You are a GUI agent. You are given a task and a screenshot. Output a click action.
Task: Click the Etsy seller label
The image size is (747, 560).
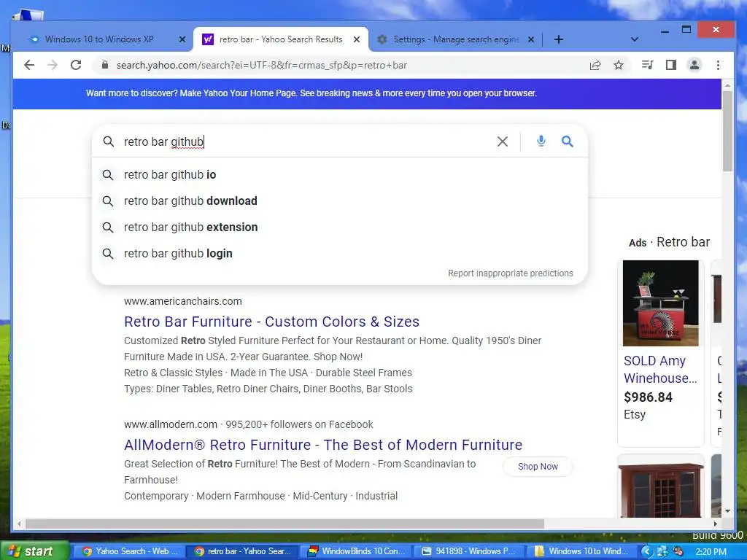[x=635, y=414]
